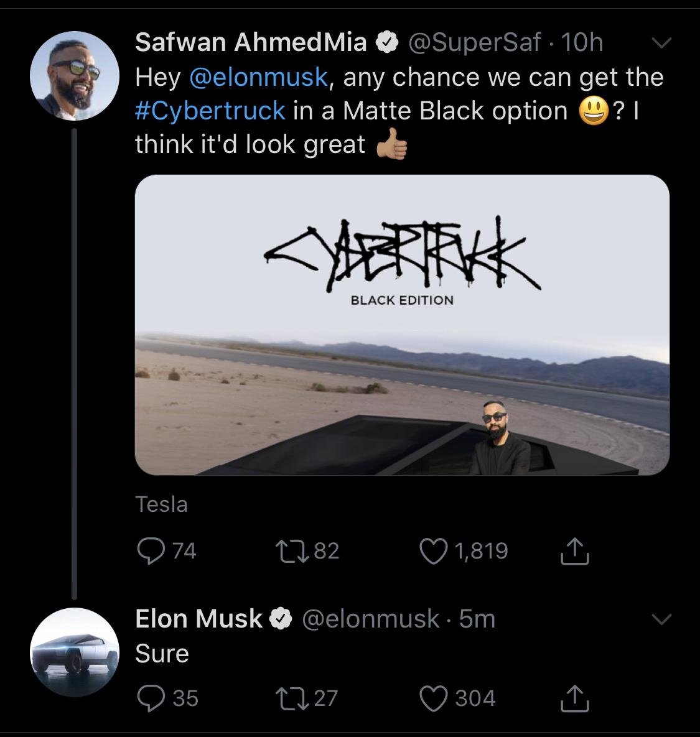Open the @elonmusk handle in reply header

(x=370, y=619)
